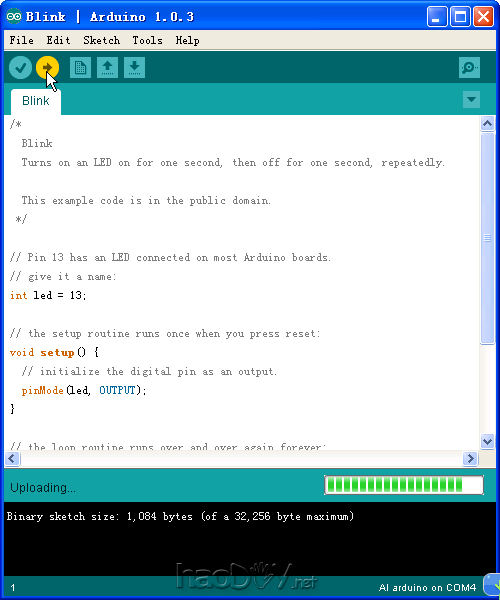Open the Tools menu
Screen dimensions: 500x600
point(147,40)
